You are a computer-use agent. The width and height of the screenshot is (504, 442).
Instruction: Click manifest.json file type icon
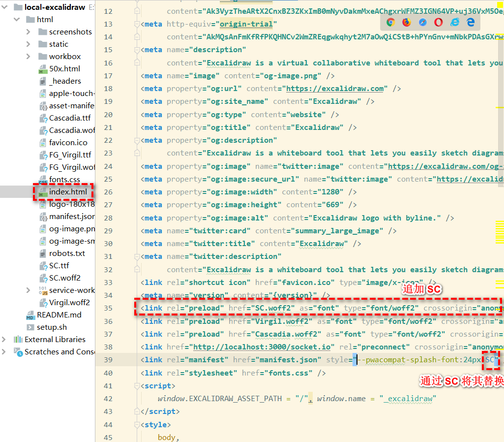point(43,217)
